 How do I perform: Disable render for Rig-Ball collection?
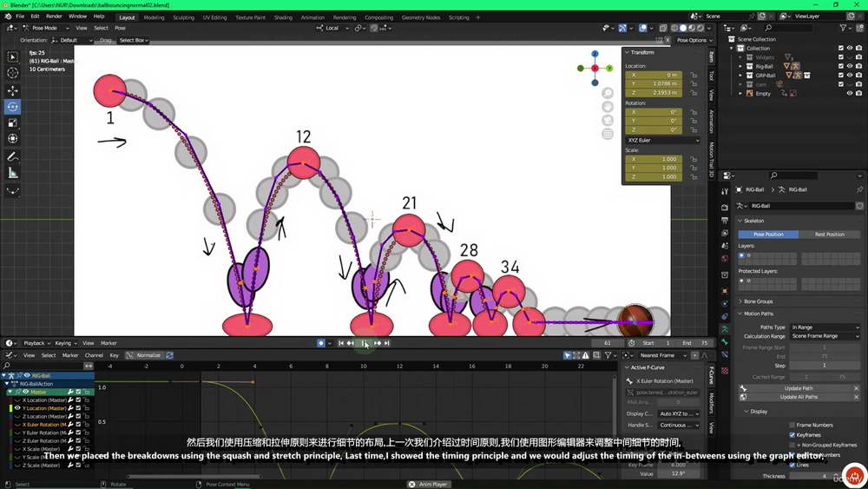click(x=858, y=66)
